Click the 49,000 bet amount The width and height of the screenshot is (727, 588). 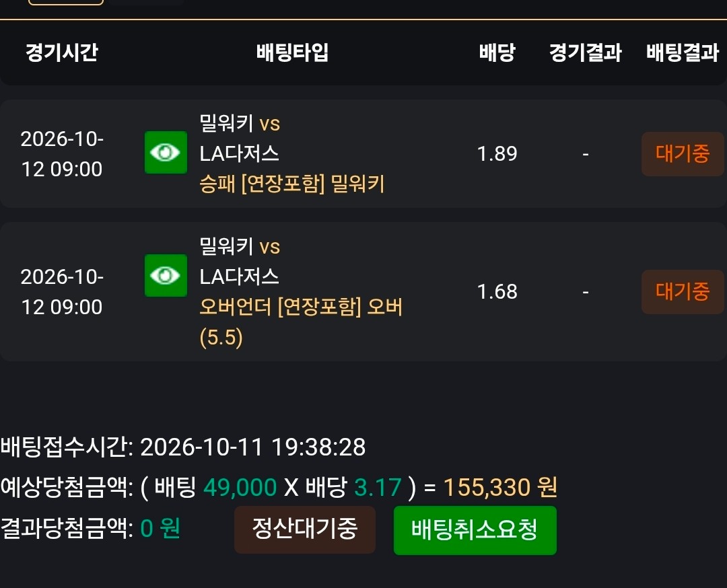240,488
